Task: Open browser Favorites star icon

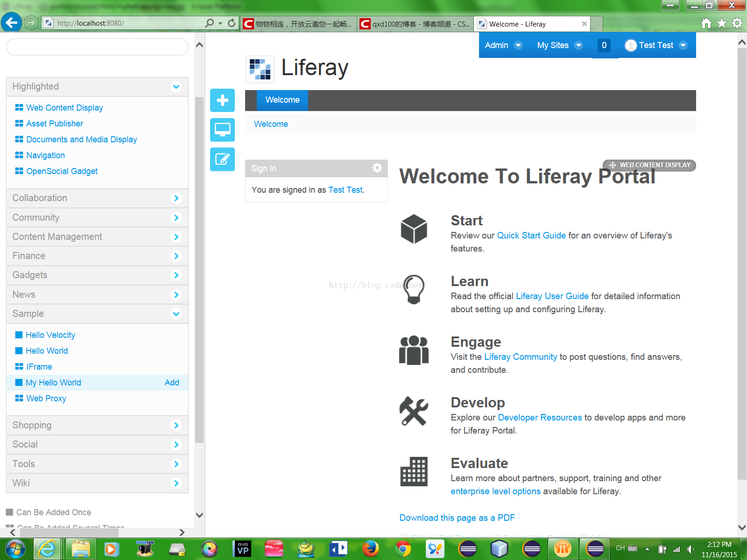Action: coord(722,23)
